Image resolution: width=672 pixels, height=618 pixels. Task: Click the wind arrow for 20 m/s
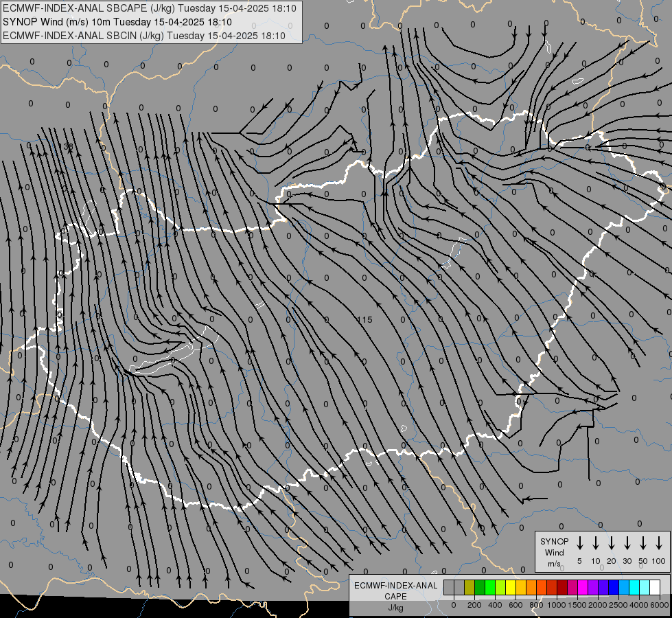click(612, 542)
